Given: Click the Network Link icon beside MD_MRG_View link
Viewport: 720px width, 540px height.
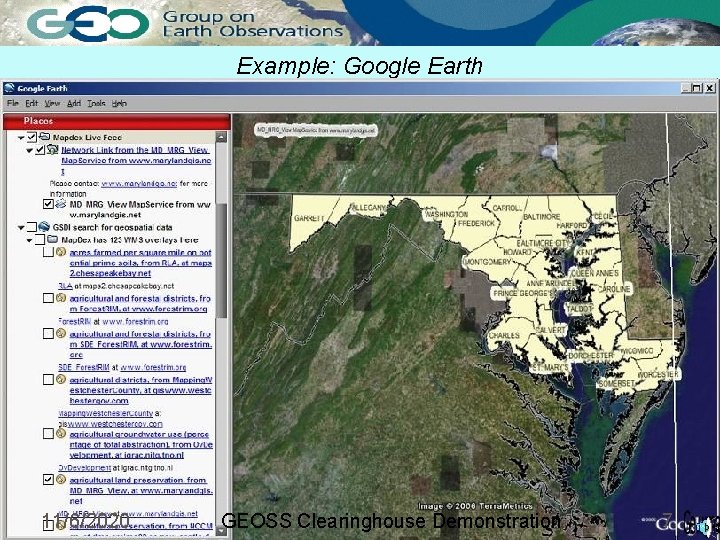Looking at the screenshot, I should (x=53, y=150).
